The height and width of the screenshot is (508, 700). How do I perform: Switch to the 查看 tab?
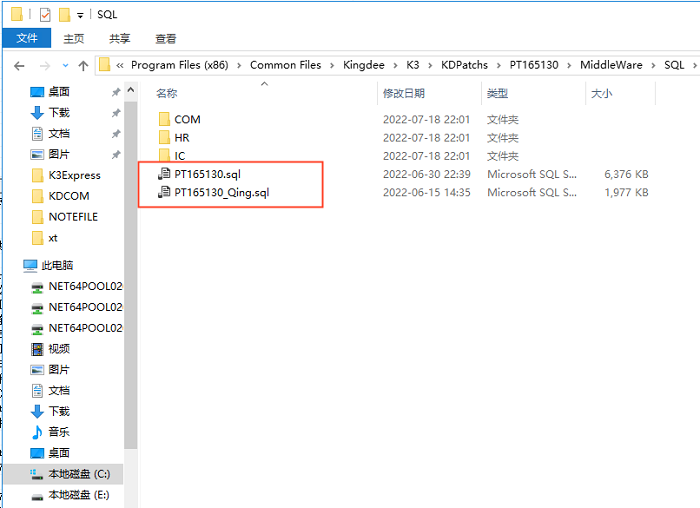tap(166, 38)
